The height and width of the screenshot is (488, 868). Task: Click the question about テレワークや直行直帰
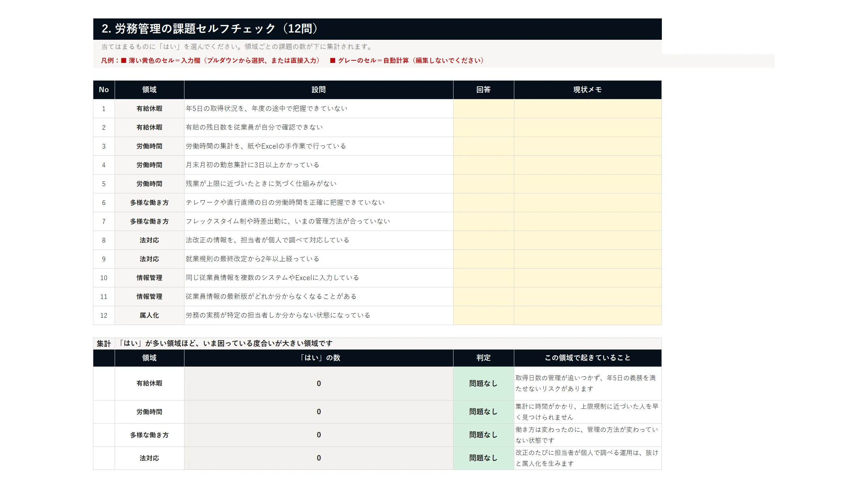[x=285, y=202]
